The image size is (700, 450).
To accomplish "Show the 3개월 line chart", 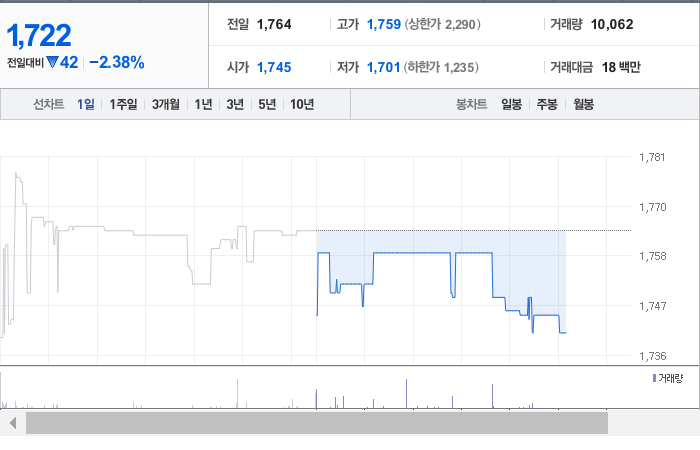I will pos(166,104).
